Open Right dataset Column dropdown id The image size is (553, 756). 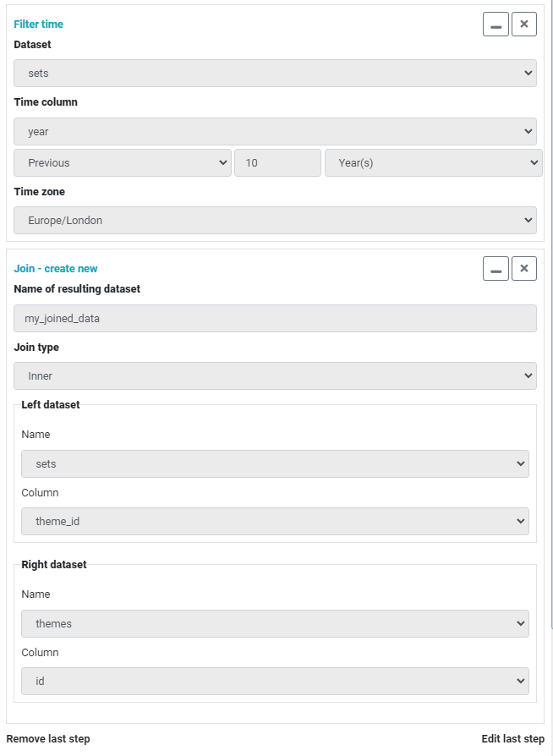pos(275,682)
